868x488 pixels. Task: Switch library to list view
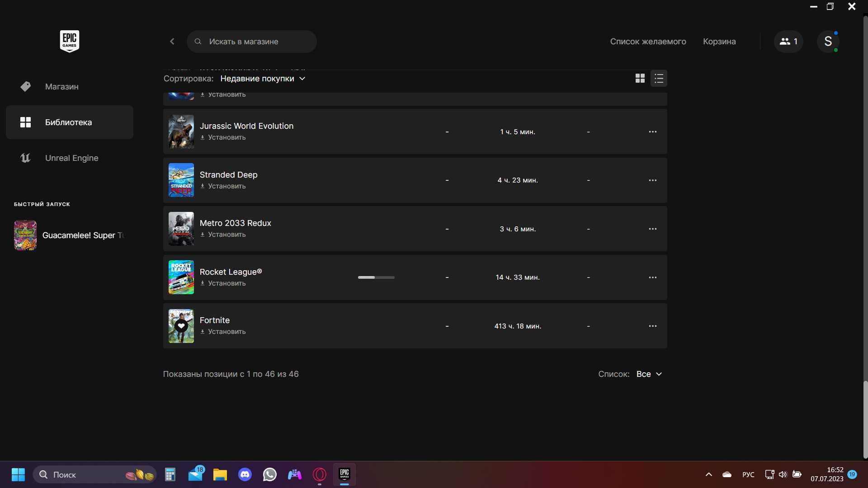click(659, 79)
